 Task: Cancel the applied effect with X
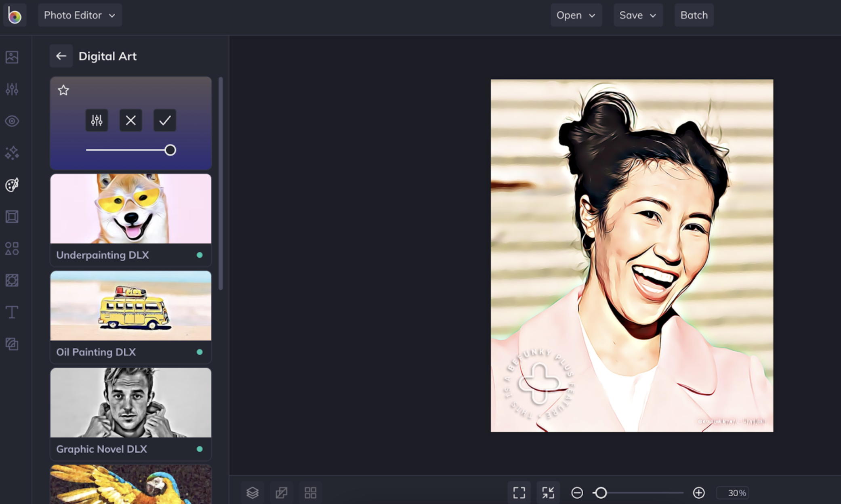pos(130,120)
